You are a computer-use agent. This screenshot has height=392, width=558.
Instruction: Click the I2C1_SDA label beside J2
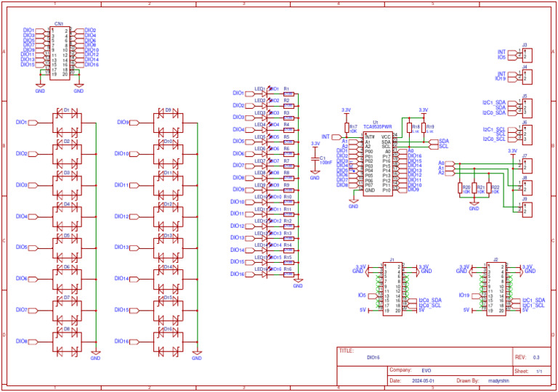click(x=534, y=300)
